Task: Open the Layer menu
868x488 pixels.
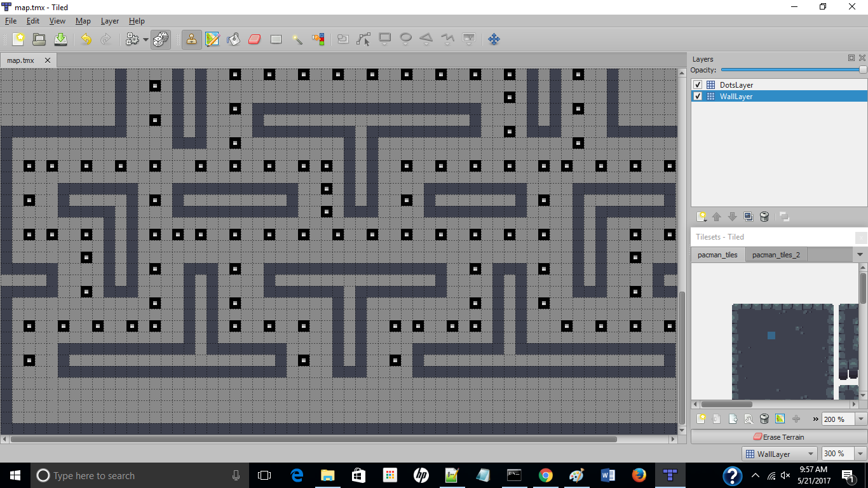Action: (110, 21)
